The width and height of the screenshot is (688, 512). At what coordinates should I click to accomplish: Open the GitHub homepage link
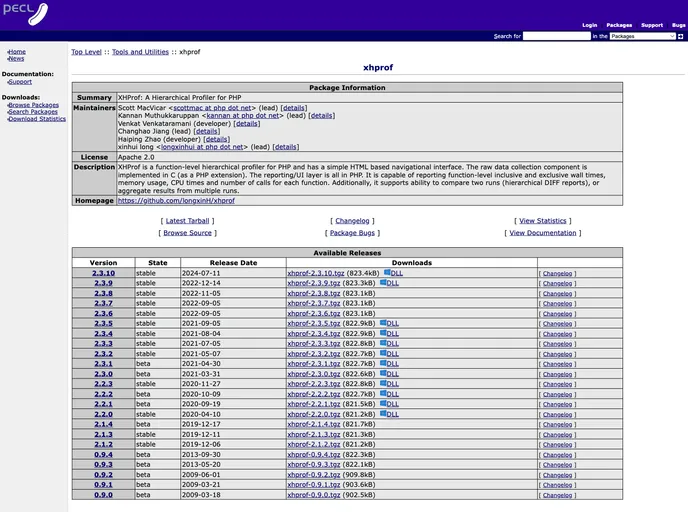[176, 201]
